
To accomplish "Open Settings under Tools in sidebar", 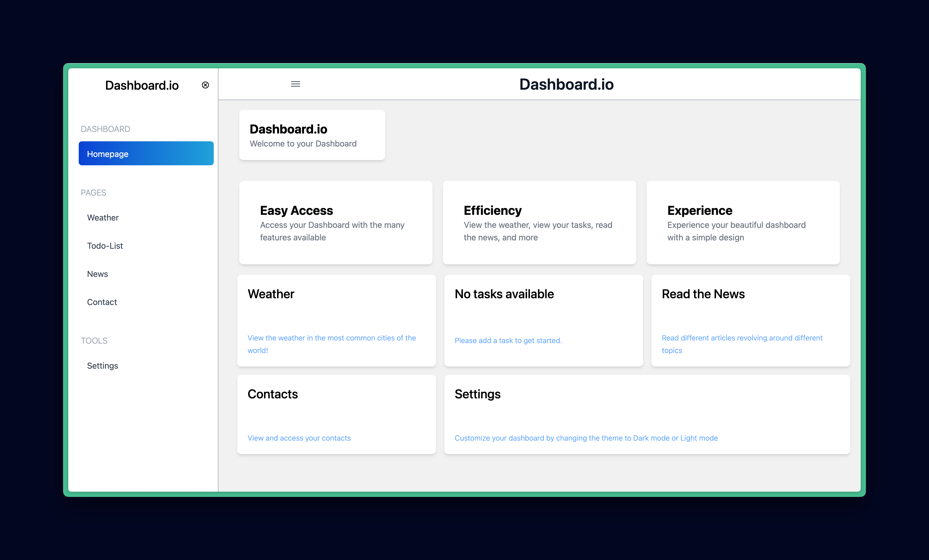I will point(102,366).
